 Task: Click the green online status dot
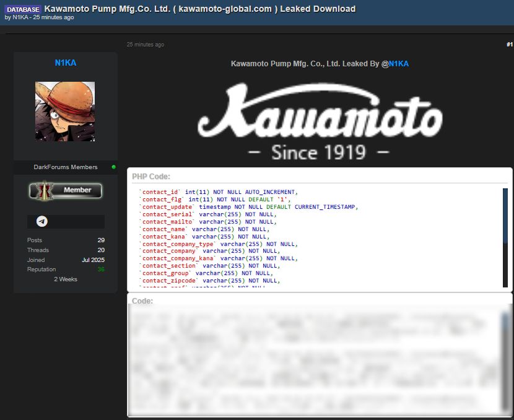click(x=113, y=167)
